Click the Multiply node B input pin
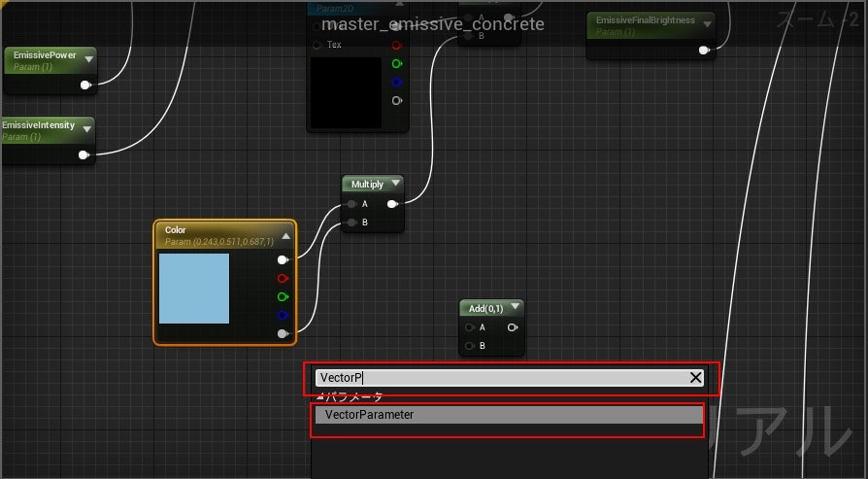The width and height of the screenshot is (868, 479). pyautogui.click(x=351, y=222)
